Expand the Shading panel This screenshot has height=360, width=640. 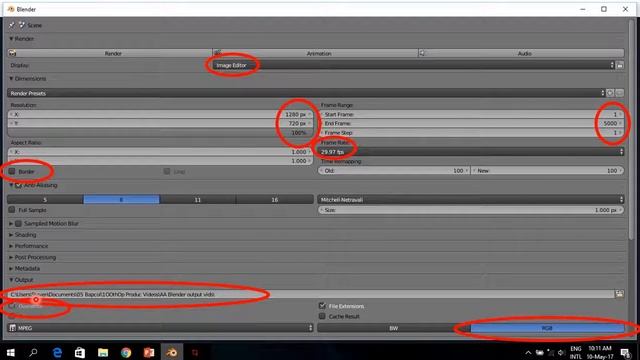point(11,235)
